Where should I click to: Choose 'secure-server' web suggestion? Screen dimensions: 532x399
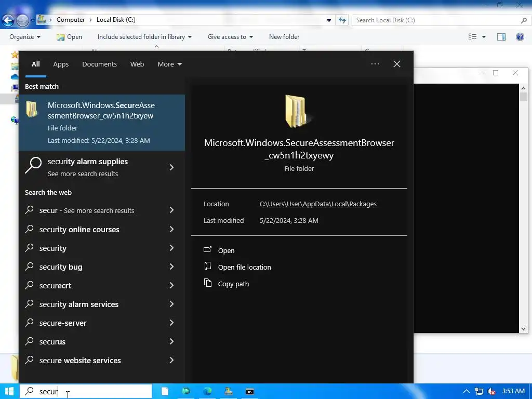pyautogui.click(x=63, y=323)
